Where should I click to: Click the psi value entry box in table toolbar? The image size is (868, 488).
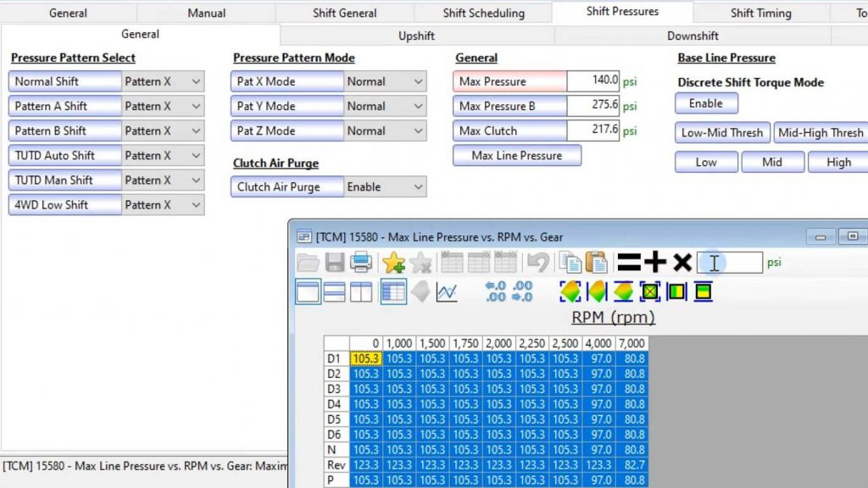(730, 263)
